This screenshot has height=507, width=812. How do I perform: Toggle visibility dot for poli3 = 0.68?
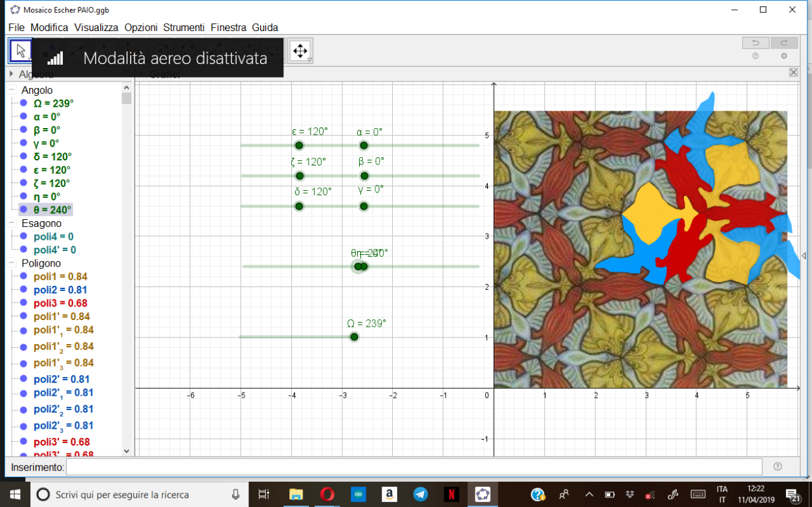click(23, 303)
